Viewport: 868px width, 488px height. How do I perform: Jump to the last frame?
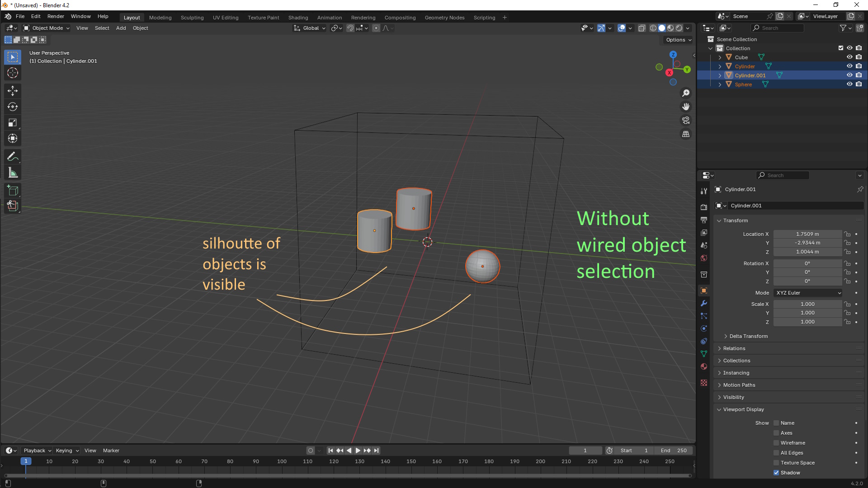(376, 450)
